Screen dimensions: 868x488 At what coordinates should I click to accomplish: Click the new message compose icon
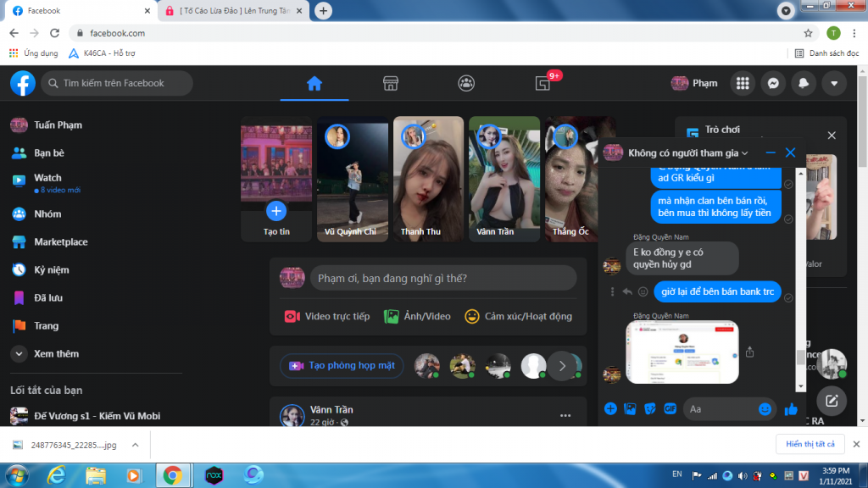tap(832, 401)
